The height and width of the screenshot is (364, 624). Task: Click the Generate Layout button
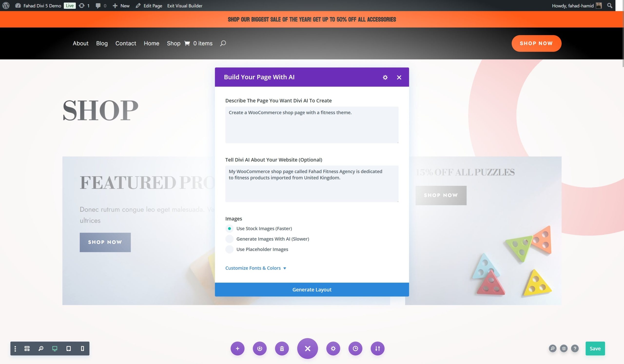[312, 289]
